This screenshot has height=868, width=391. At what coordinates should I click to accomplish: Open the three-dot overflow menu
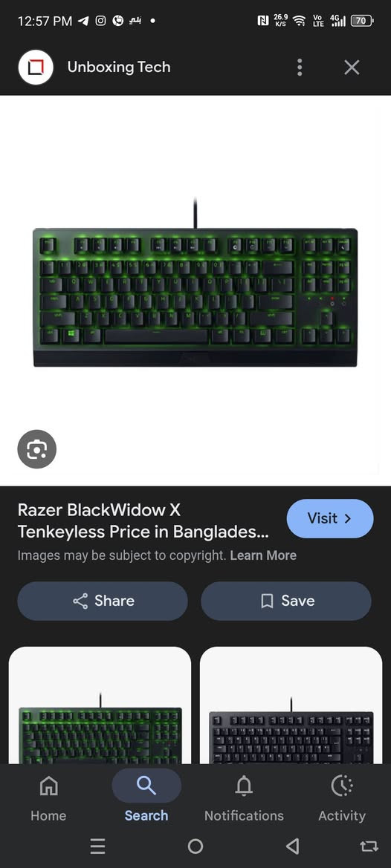pos(300,68)
